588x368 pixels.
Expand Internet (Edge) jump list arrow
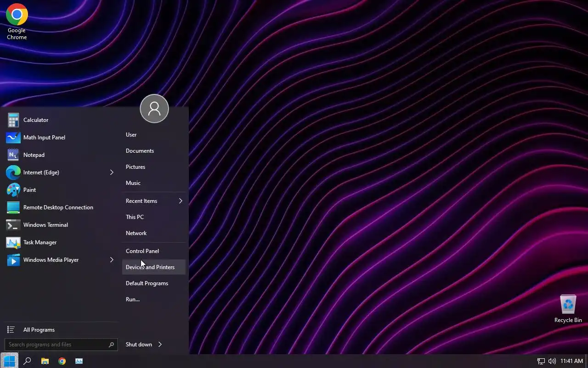click(x=111, y=172)
